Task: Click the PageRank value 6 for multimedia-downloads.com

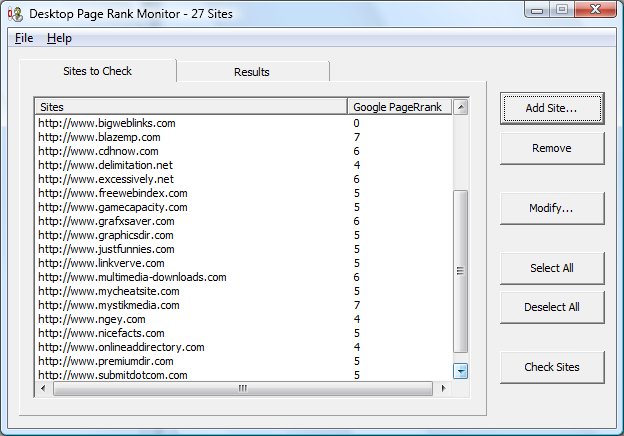Action: 357,277
